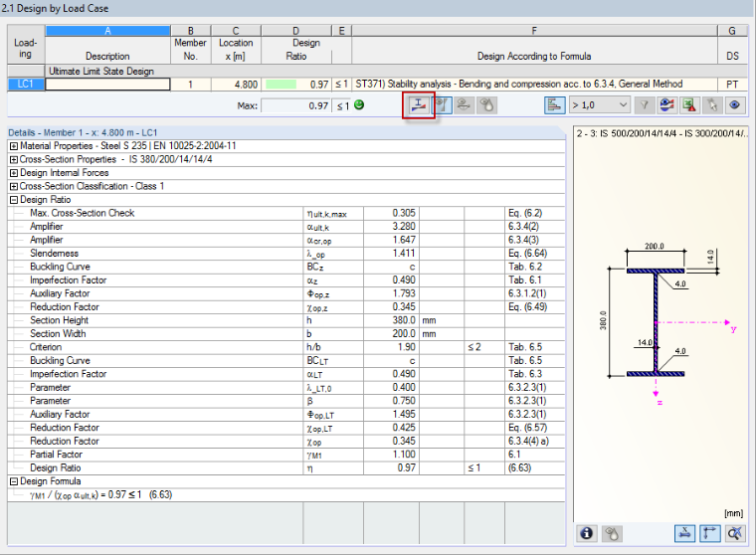Toggle the dimensions display in the section graphic

click(x=684, y=533)
